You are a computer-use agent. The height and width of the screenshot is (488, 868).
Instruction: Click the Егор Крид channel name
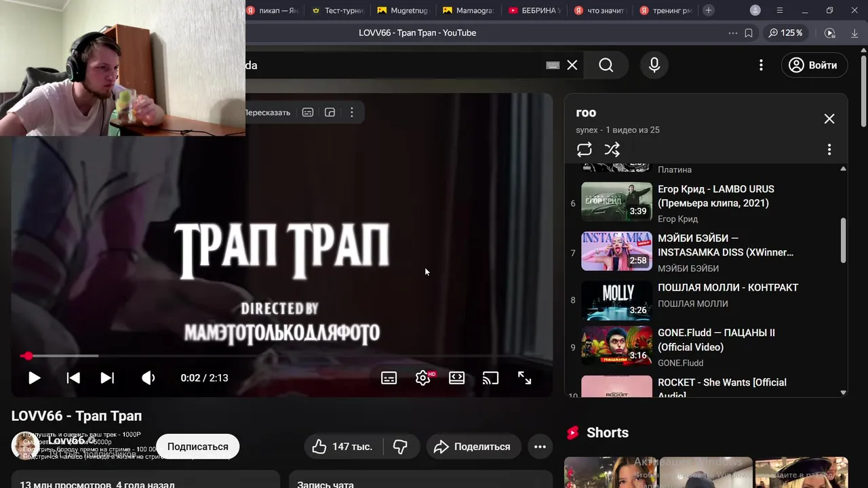click(x=677, y=219)
